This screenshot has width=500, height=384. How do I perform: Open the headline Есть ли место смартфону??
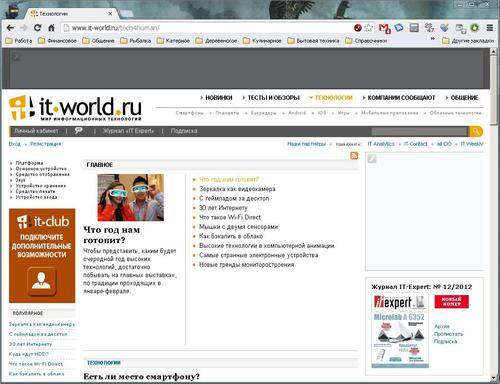coord(141,377)
